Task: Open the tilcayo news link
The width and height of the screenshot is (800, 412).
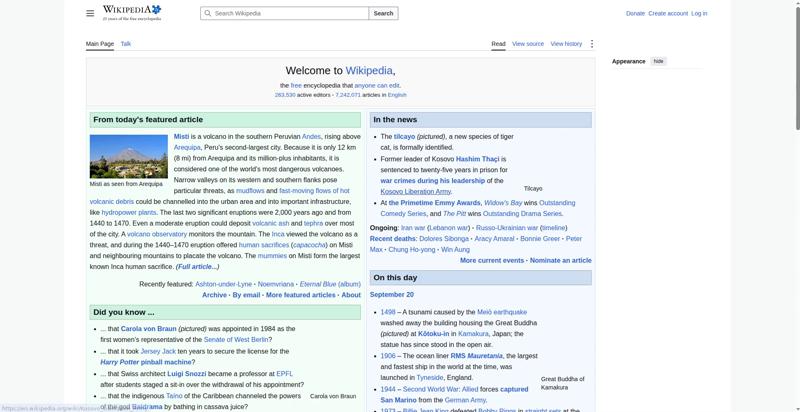Action: click(404, 137)
